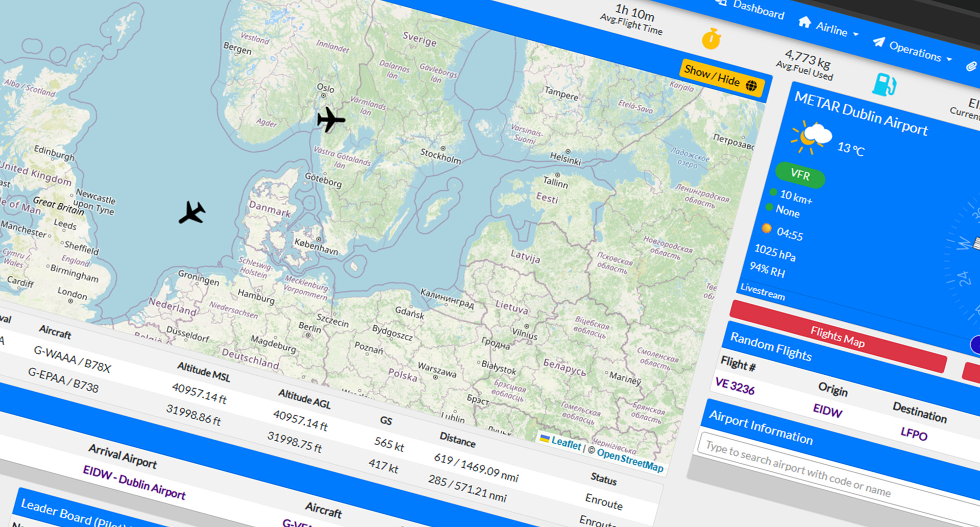This screenshot has height=527, width=980.
Task: Click the Stockholm label on map
Action: pos(440,156)
